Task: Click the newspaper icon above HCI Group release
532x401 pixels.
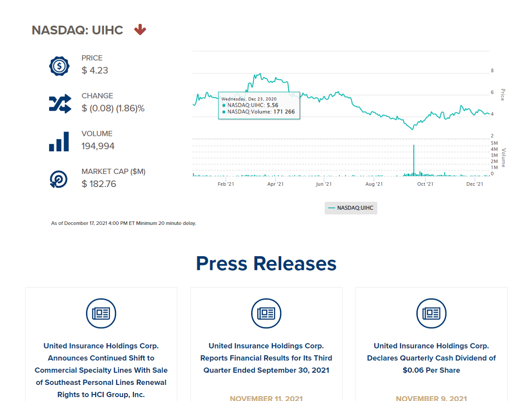Action: pyautogui.click(x=101, y=313)
